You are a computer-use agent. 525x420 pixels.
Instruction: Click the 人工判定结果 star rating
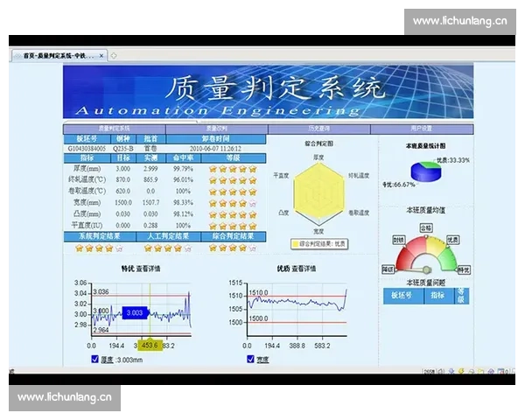click(x=168, y=248)
